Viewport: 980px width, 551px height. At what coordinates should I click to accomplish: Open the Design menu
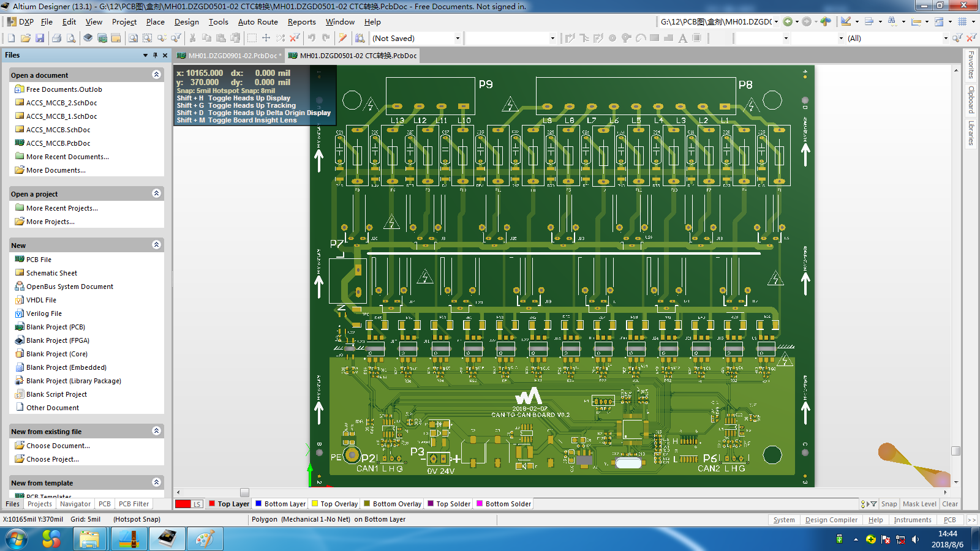pos(186,21)
